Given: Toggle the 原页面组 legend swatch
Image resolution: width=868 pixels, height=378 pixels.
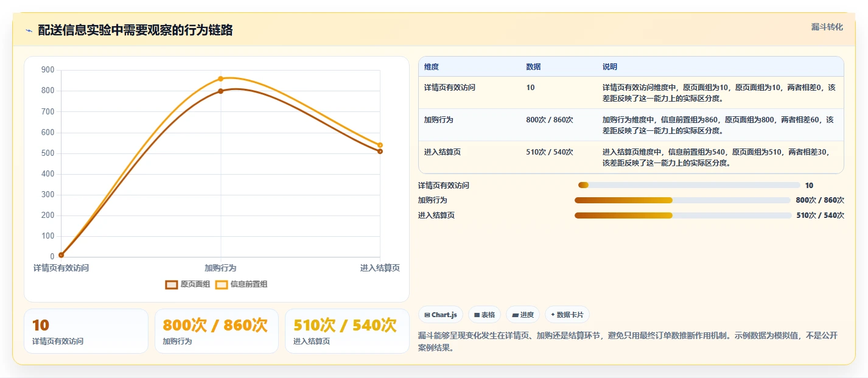Looking at the screenshot, I should click(x=172, y=284).
